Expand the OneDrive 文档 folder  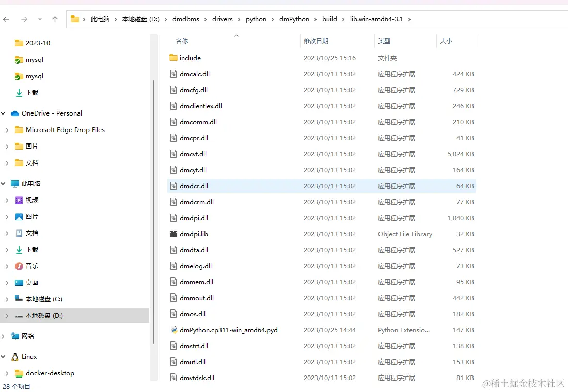tap(7, 163)
